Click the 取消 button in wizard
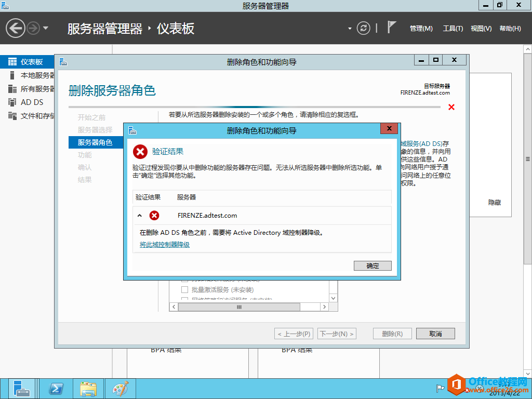 click(436, 334)
